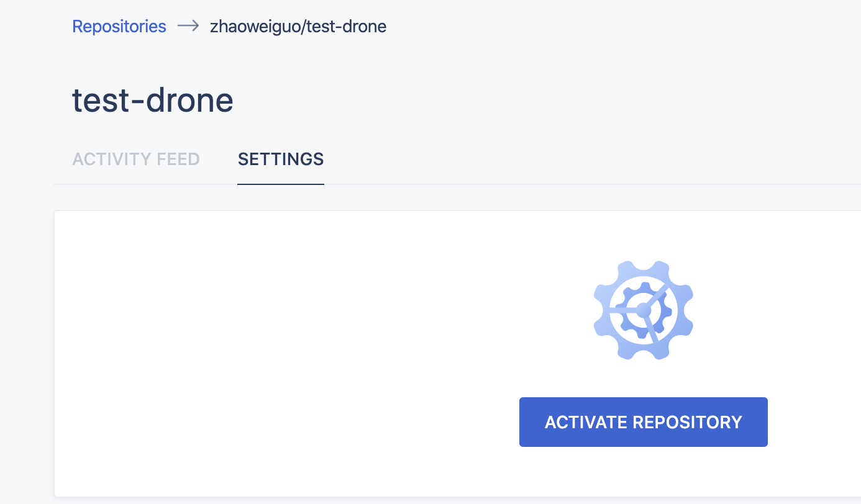Click the center hub of the gear illustration

[x=644, y=310]
